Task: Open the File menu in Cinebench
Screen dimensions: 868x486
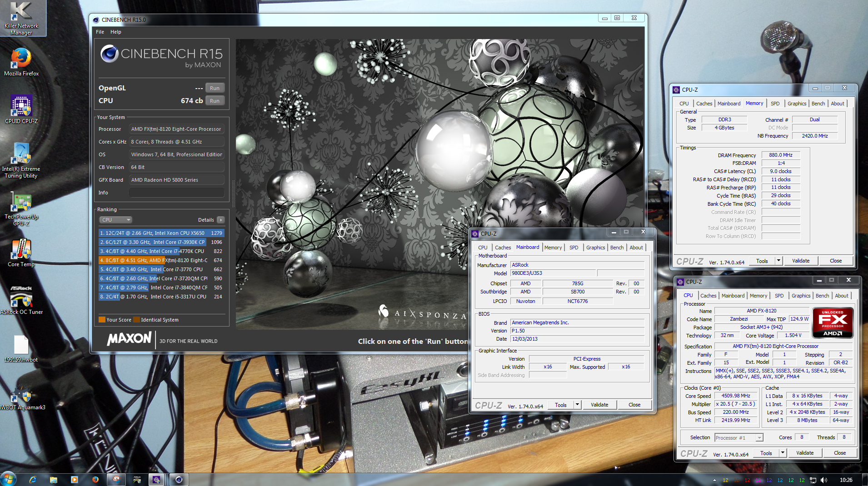Action: tap(100, 32)
